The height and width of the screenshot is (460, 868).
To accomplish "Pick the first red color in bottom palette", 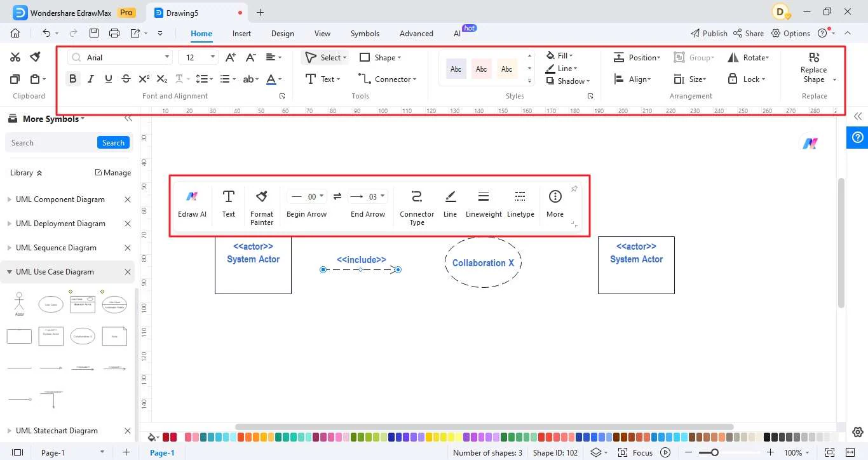I will coord(166,437).
